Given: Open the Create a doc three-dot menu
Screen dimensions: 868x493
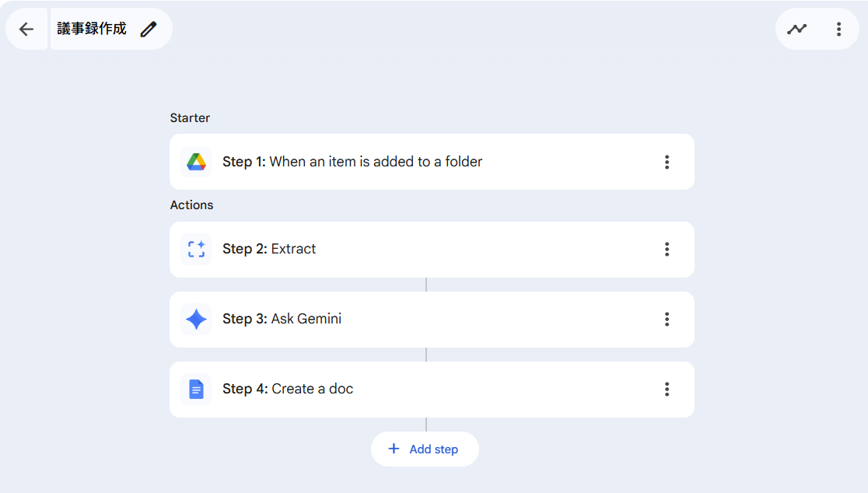Looking at the screenshot, I should click(667, 390).
